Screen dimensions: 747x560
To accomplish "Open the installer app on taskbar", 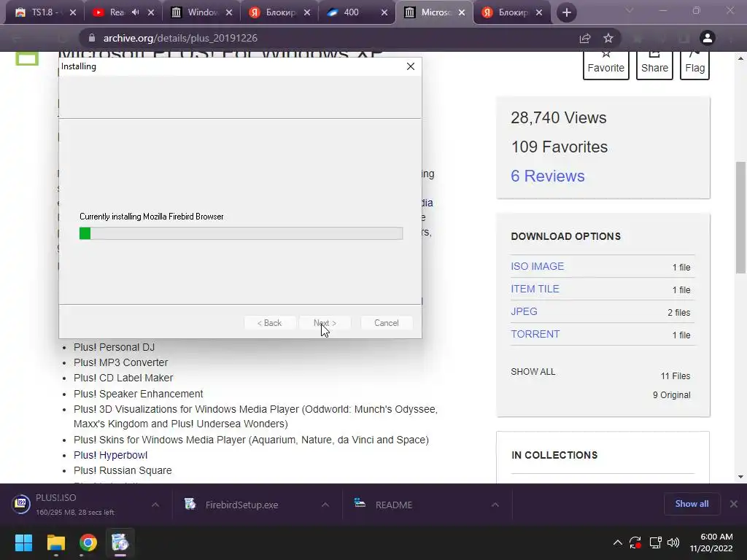I will pos(120,542).
